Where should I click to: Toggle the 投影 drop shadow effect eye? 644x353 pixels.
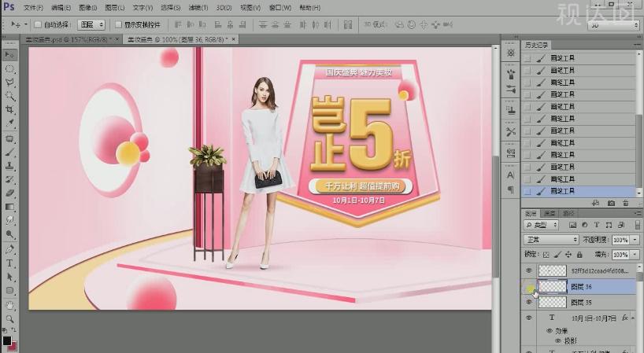point(558,340)
